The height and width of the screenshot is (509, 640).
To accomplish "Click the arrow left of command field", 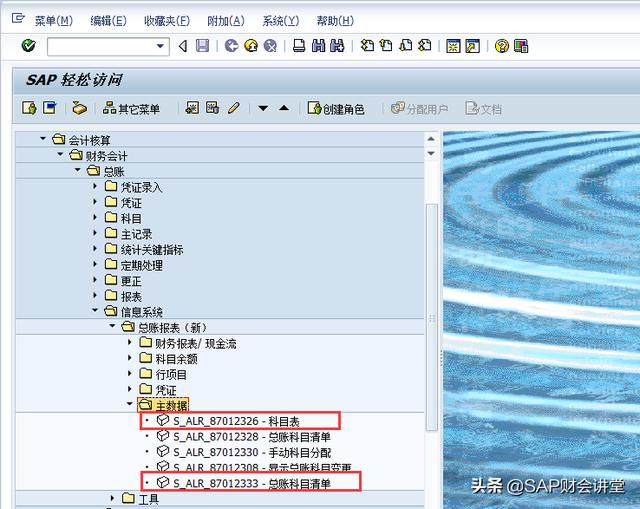I will click(x=183, y=46).
